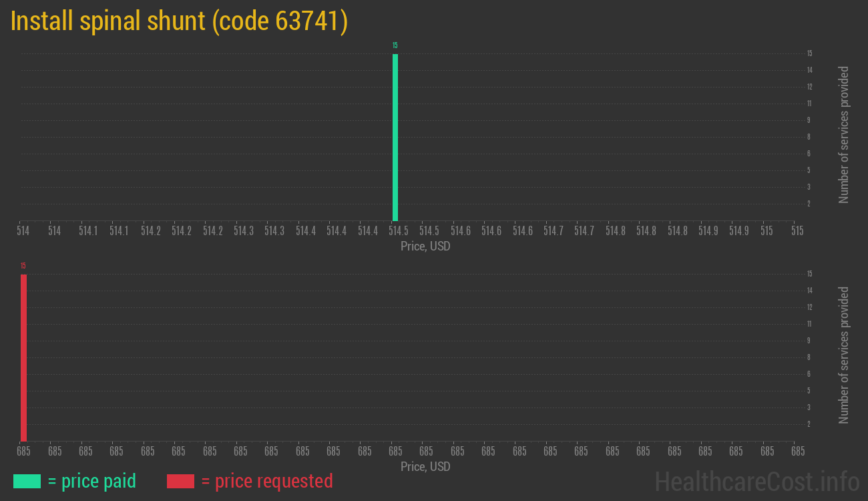Click the red price requested bar

(23, 357)
